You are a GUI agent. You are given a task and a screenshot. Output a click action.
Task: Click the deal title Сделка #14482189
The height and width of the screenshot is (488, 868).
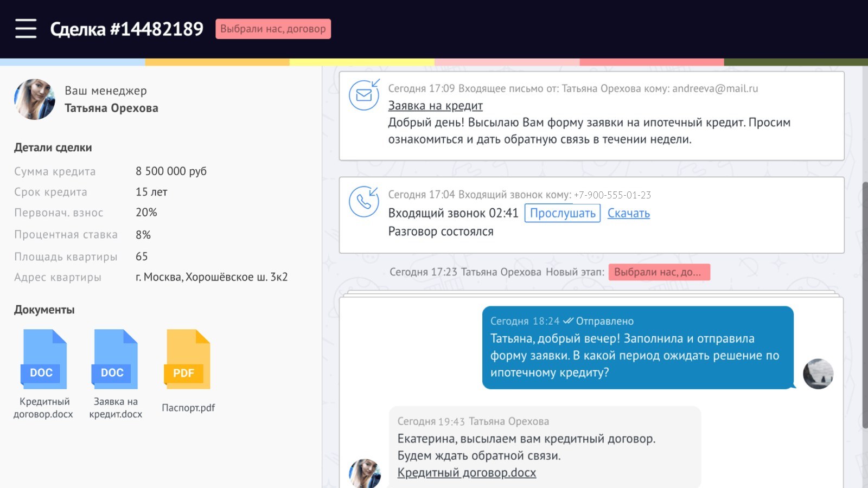[126, 29]
